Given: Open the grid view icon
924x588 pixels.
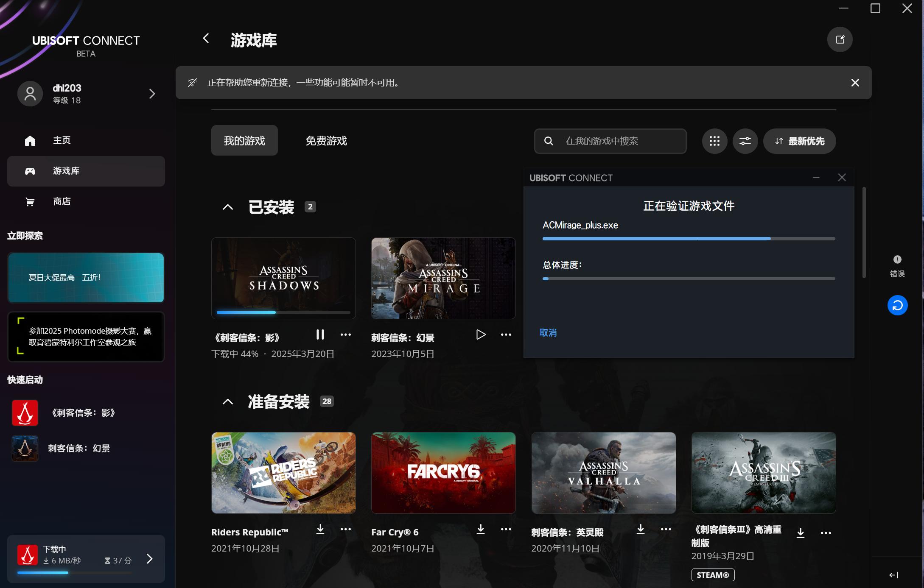Looking at the screenshot, I should pyautogui.click(x=714, y=141).
